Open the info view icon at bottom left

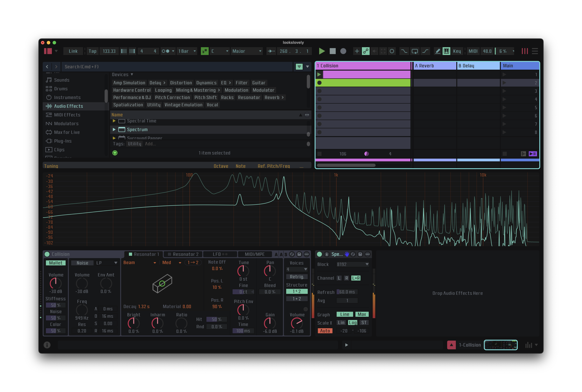pyautogui.click(x=47, y=345)
